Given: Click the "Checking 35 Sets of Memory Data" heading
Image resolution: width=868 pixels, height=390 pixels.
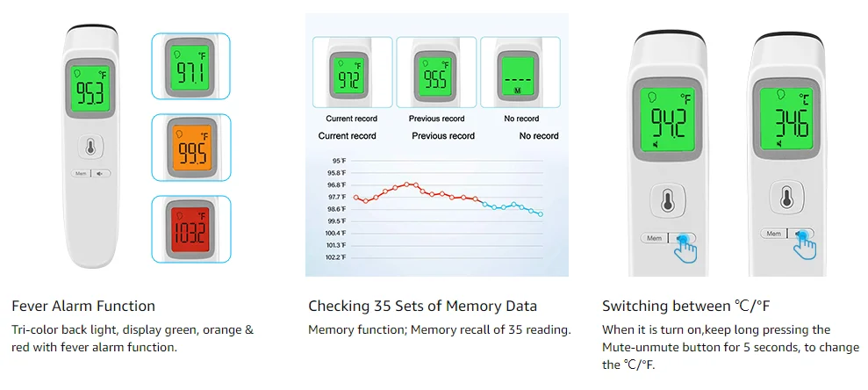Looking at the screenshot, I should point(422,307).
